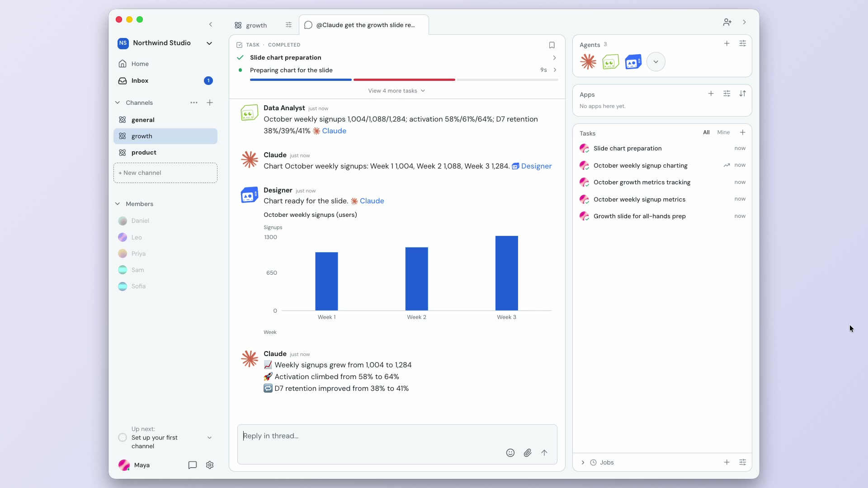Expand the Jobs section

coord(583,462)
